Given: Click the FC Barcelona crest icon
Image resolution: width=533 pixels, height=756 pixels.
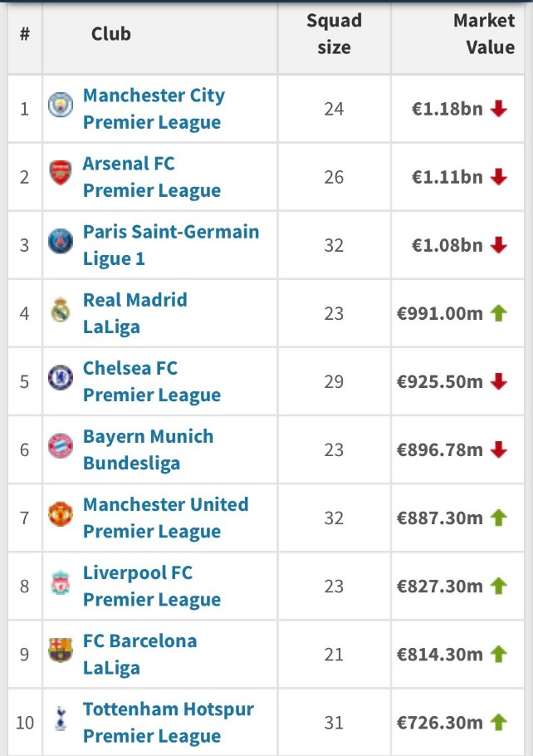Looking at the screenshot, I should coord(61,651).
